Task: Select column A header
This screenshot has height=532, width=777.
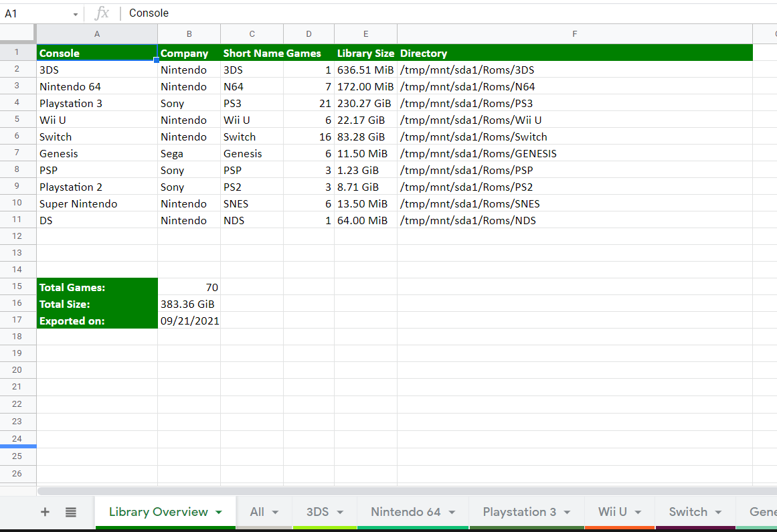Action: [x=97, y=34]
